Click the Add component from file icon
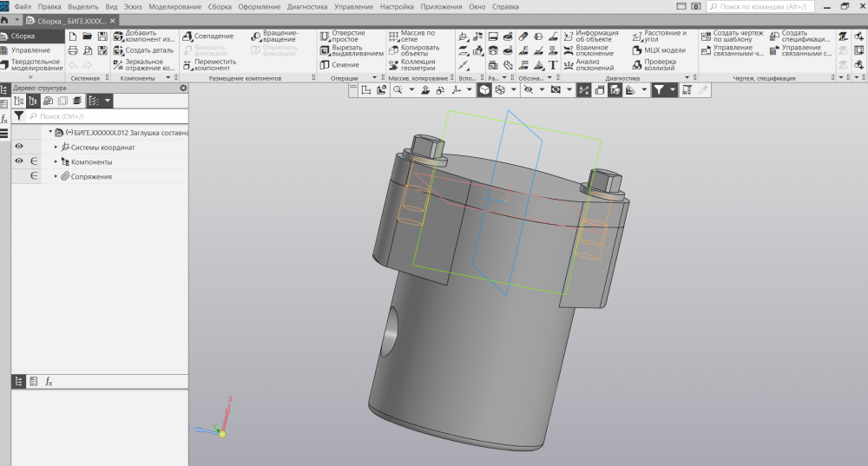 click(x=119, y=36)
